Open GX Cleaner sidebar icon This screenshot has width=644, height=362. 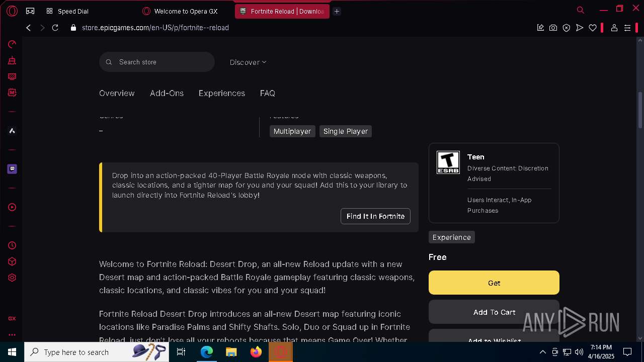coord(12,60)
